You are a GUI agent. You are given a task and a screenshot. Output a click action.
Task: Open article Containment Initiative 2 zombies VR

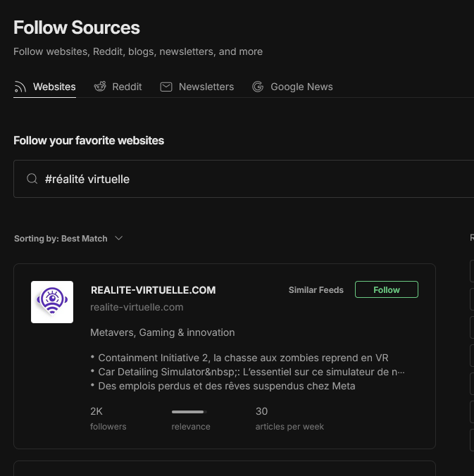[x=243, y=358]
